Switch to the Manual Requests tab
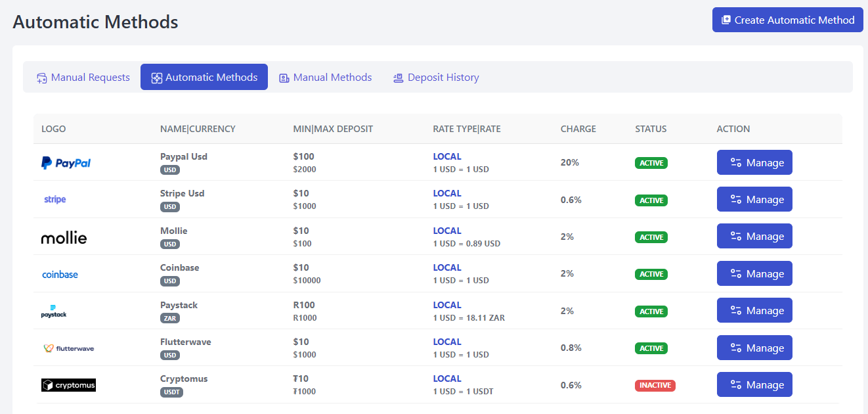The width and height of the screenshot is (868, 414). click(83, 77)
